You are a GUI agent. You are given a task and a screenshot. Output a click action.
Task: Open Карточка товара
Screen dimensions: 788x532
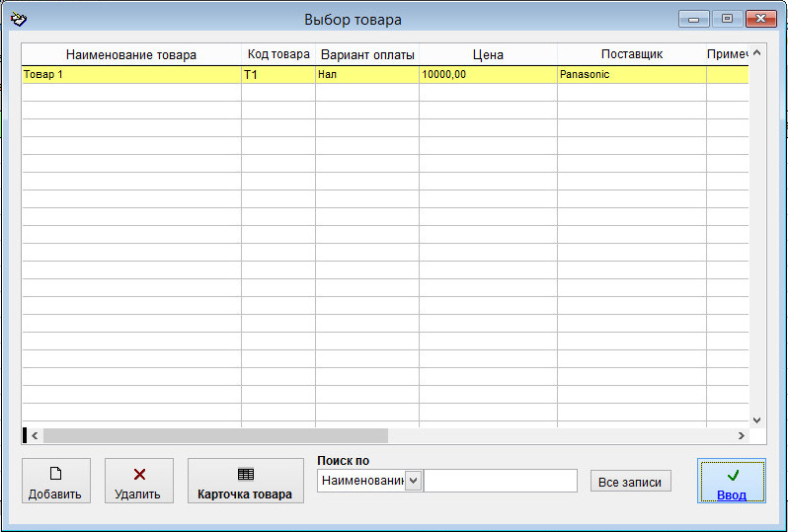click(245, 481)
